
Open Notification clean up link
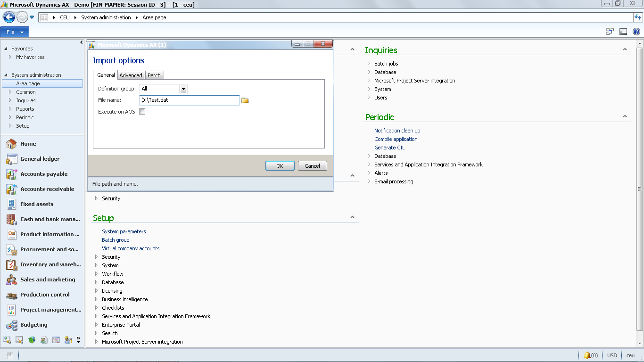[x=397, y=131]
